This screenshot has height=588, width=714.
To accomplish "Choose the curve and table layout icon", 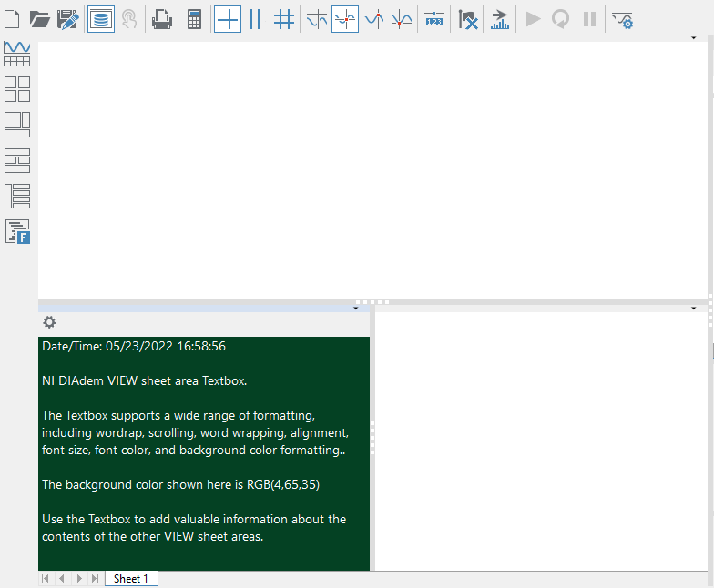I will pyautogui.click(x=17, y=54).
